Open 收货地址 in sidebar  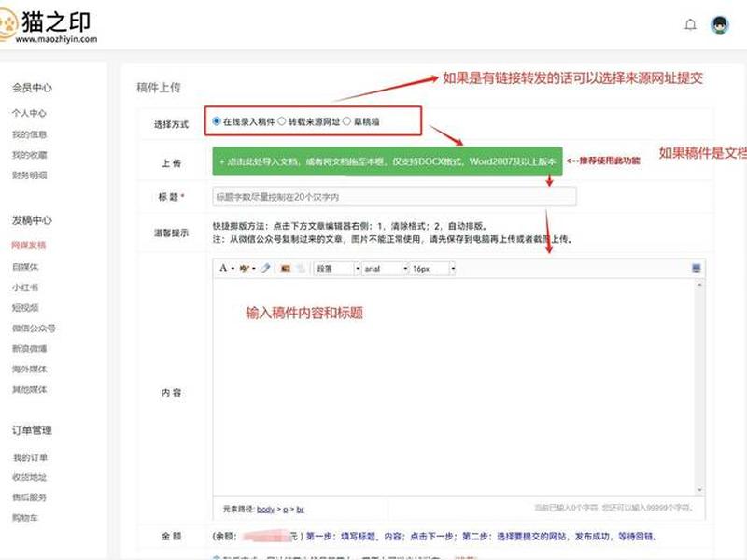point(30,477)
